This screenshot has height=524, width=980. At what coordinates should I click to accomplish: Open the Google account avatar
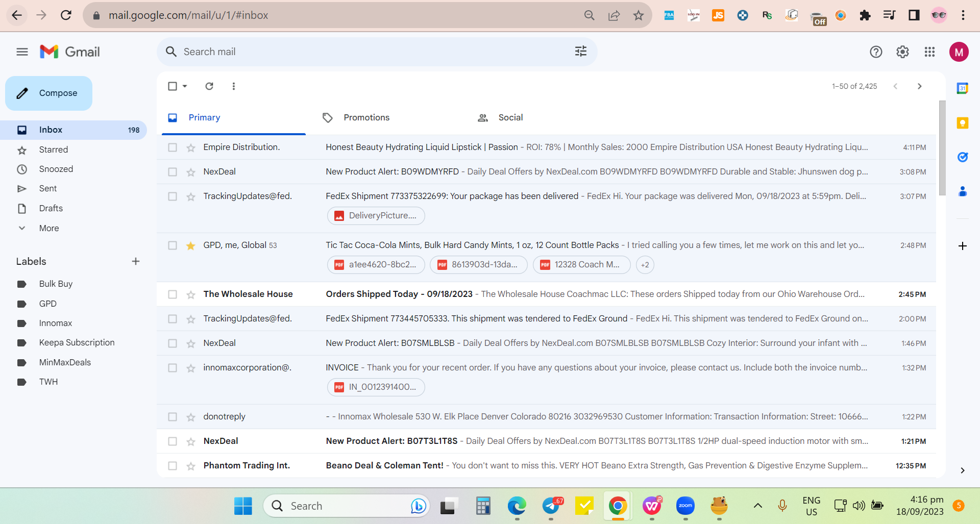(959, 52)
